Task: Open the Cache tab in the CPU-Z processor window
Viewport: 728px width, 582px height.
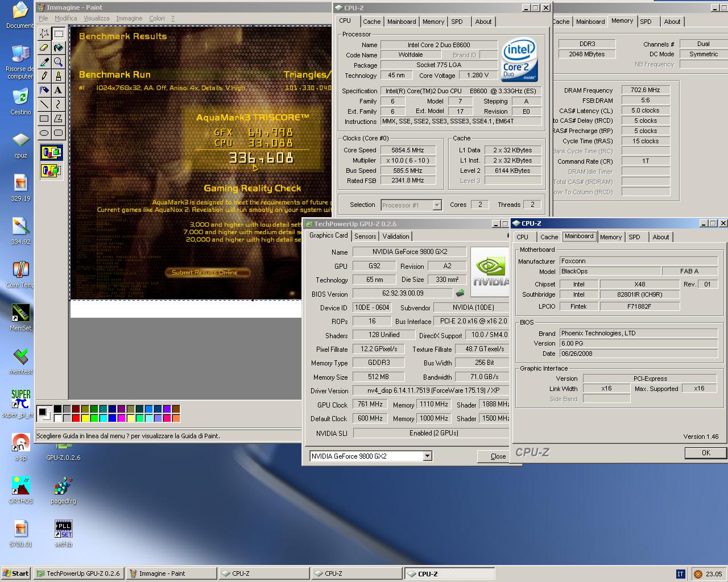Action: click(x=372, y=22)
